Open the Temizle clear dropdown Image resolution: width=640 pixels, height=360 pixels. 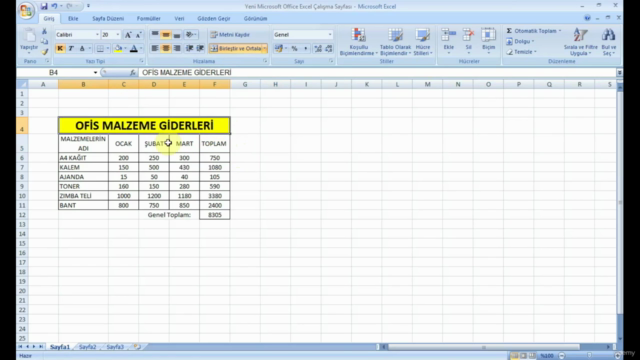point(522,52)
